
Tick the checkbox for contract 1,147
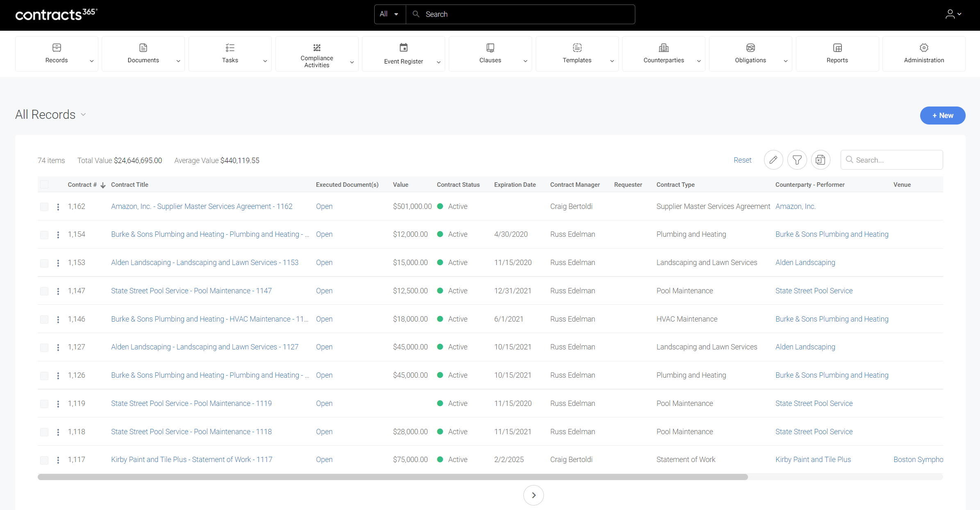44,291
